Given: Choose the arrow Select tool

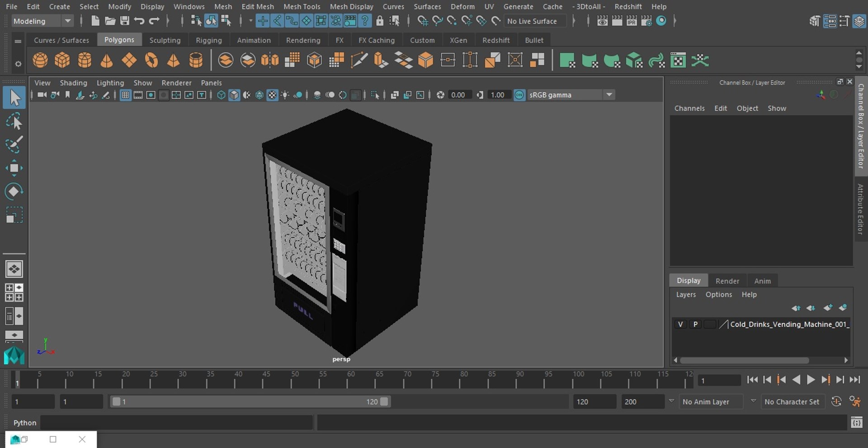Looking at the screenshot, I should point(14,98).
